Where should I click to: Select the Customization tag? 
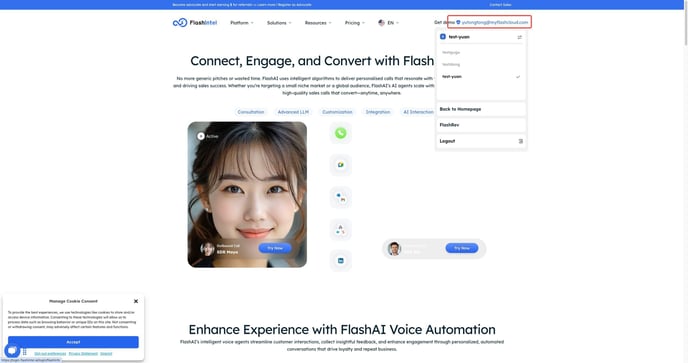tap(337, 112)
